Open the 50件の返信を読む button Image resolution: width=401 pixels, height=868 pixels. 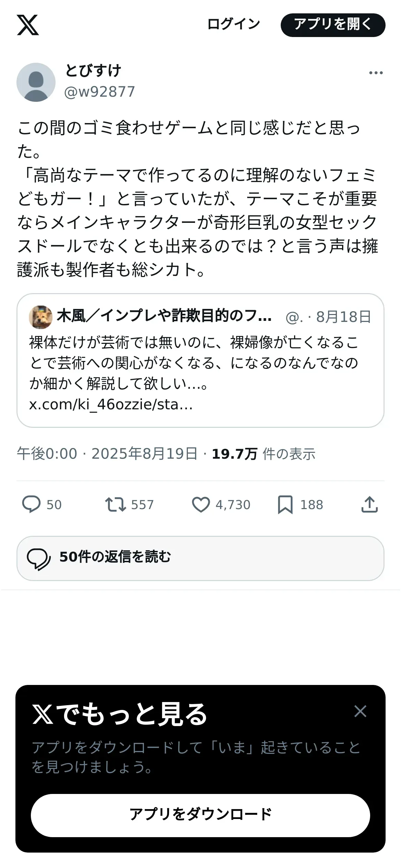click(x=200, y=558)
